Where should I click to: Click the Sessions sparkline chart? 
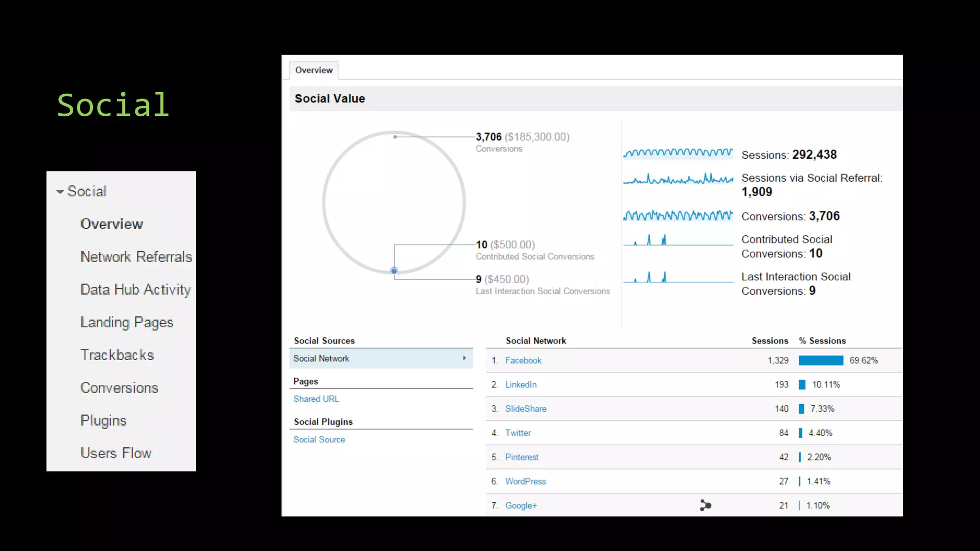(x=678, y=153)
